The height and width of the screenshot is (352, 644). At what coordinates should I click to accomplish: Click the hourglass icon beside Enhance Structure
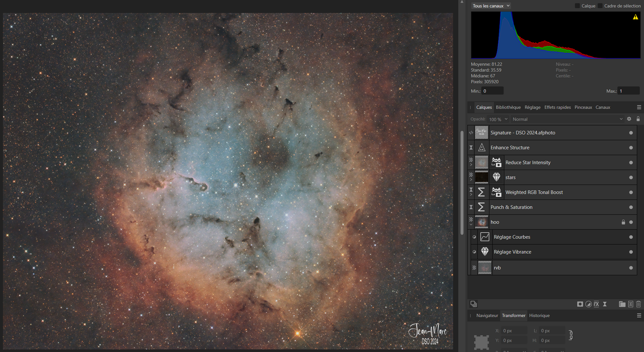(471, 148)
